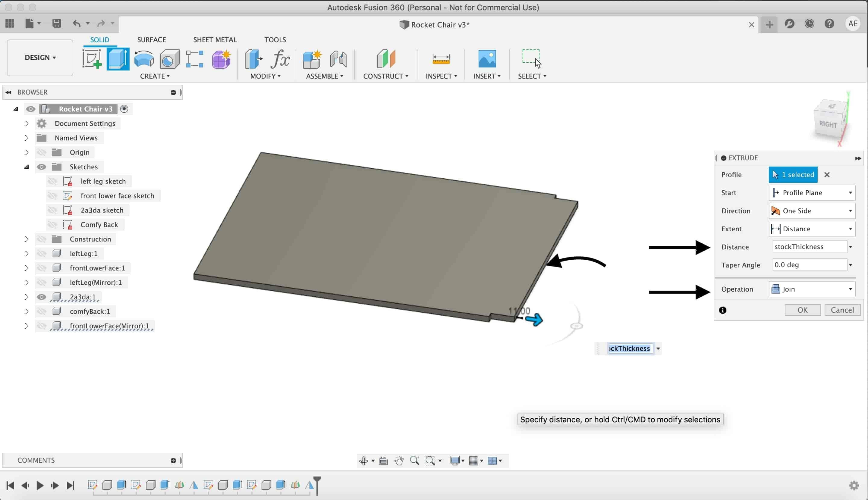Show the leftLeg:1 component
Image resolution: width=868 pixels, height=500 pixels.
click(x=42, y=253)
